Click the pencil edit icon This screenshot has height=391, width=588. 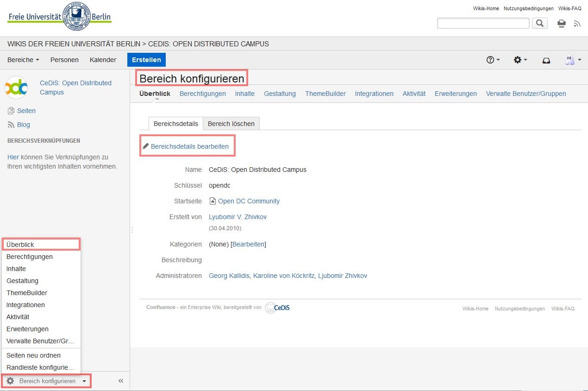146,146
